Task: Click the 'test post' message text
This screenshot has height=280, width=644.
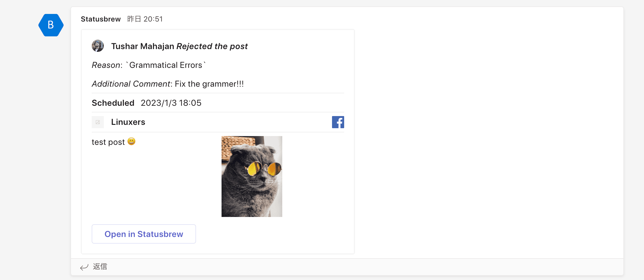Action: [108, 142]
